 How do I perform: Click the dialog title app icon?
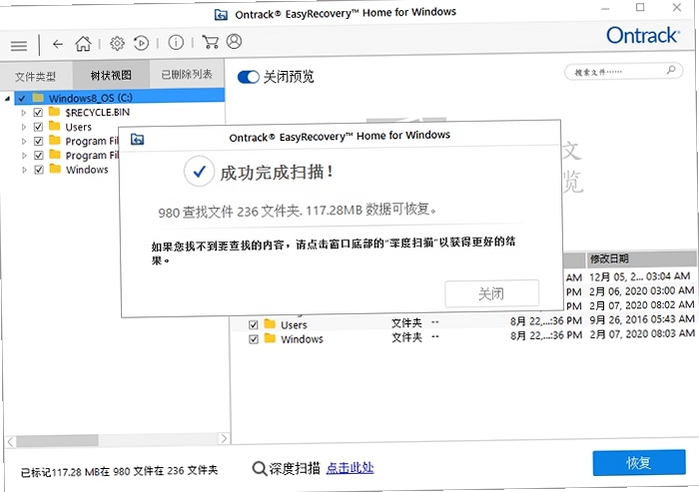click(137, 139)
